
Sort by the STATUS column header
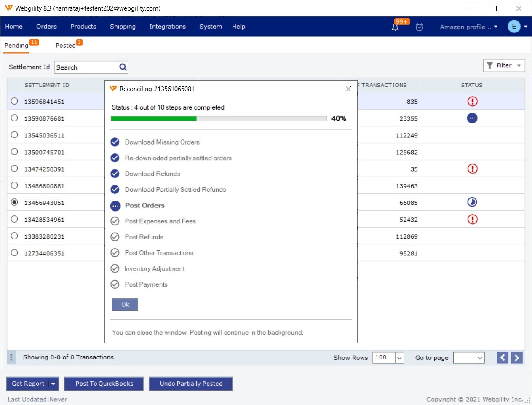[x=472, y=85]
